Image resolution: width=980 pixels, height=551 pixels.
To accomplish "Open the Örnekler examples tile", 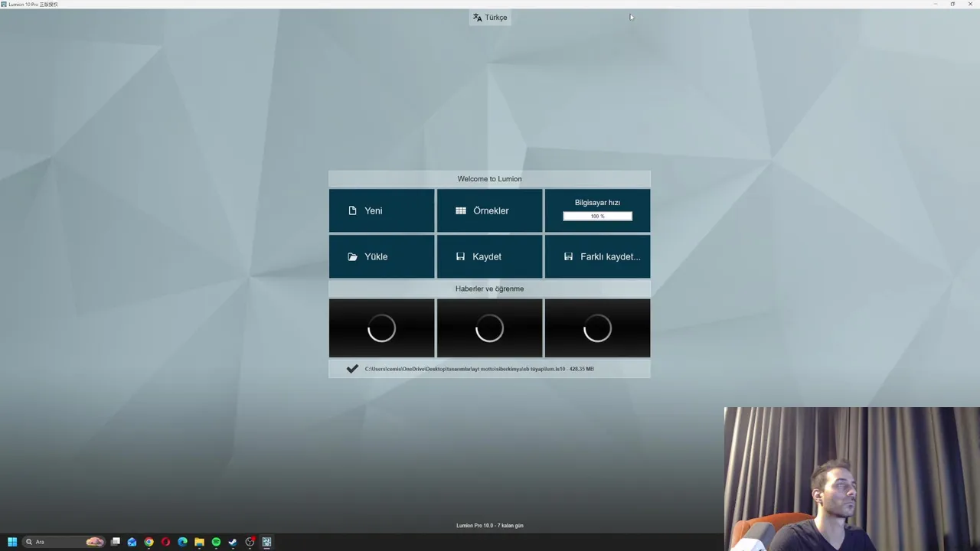I will (489, 210).
